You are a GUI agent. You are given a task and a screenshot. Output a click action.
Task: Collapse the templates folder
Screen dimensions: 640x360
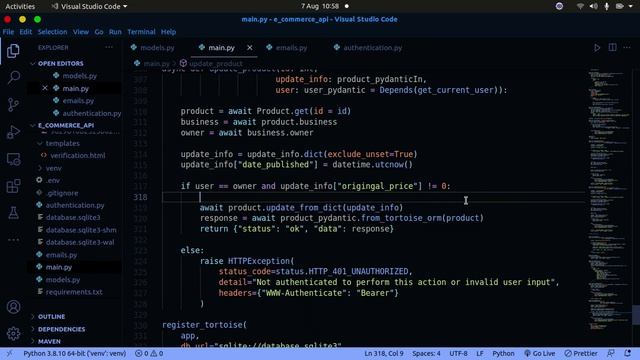point(62,143)
